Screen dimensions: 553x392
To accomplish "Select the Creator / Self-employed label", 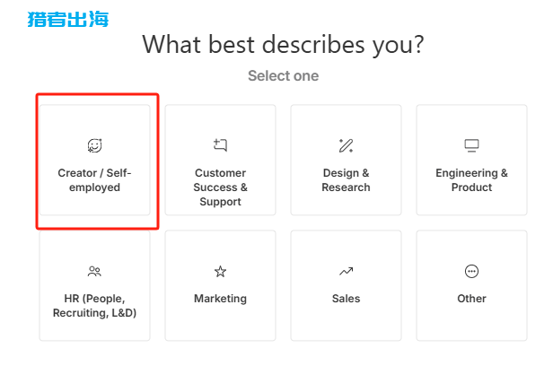I will click(x=94, y=180).
